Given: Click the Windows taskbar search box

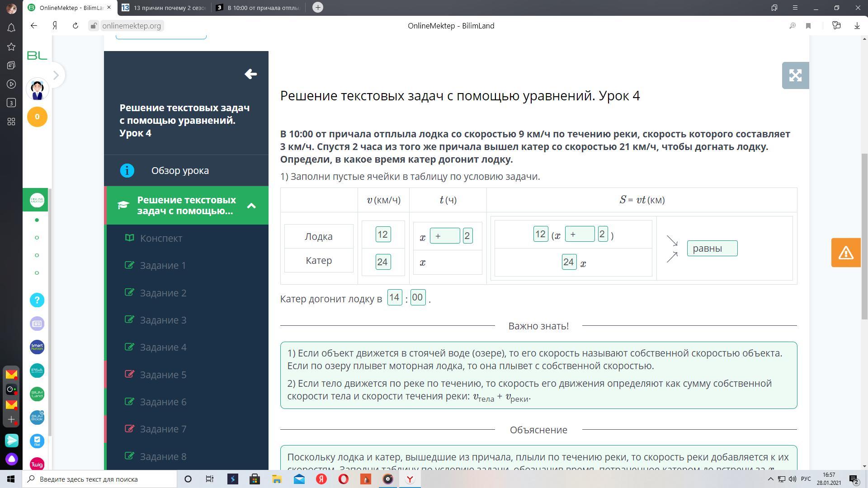Looking at the screenshot, I should coord(99,479).
